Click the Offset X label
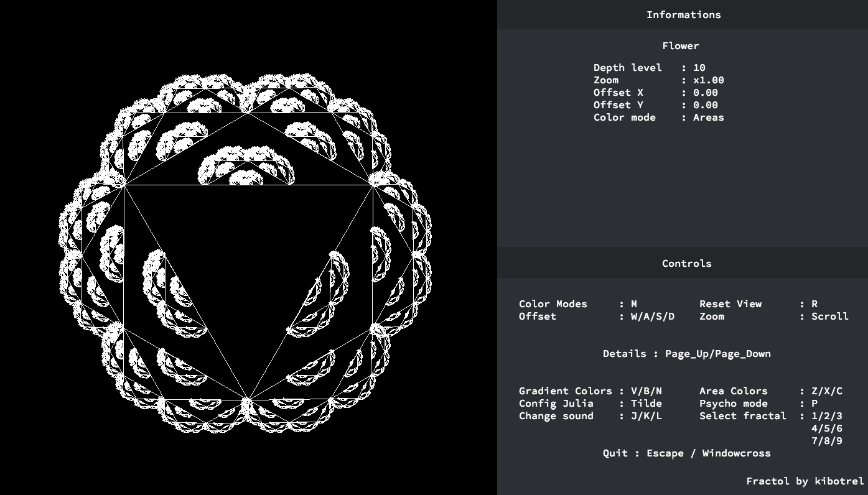The width and height of the screenshot is (868, 495). tap(618, 92)
